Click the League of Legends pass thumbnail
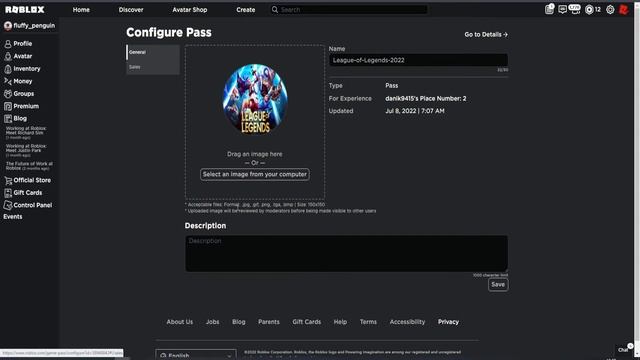640x360 pixels. pos(255,99)
